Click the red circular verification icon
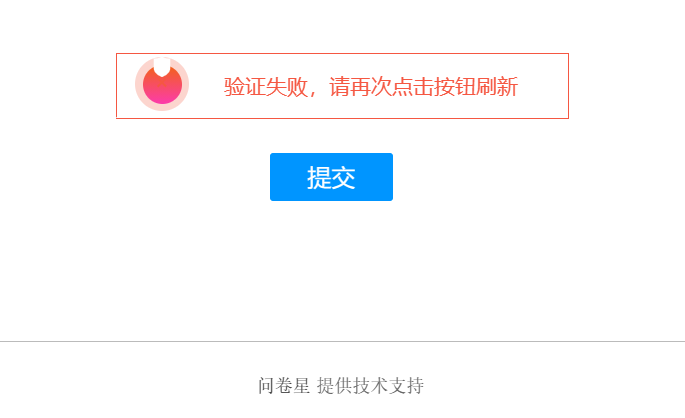Image resolution: width=685 pixels, height=418 pixels. coord(162,84)
